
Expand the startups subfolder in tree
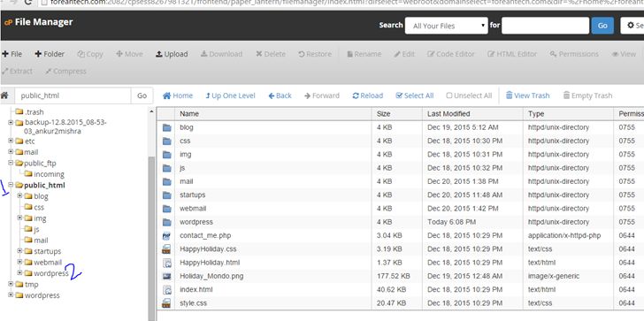19,251
